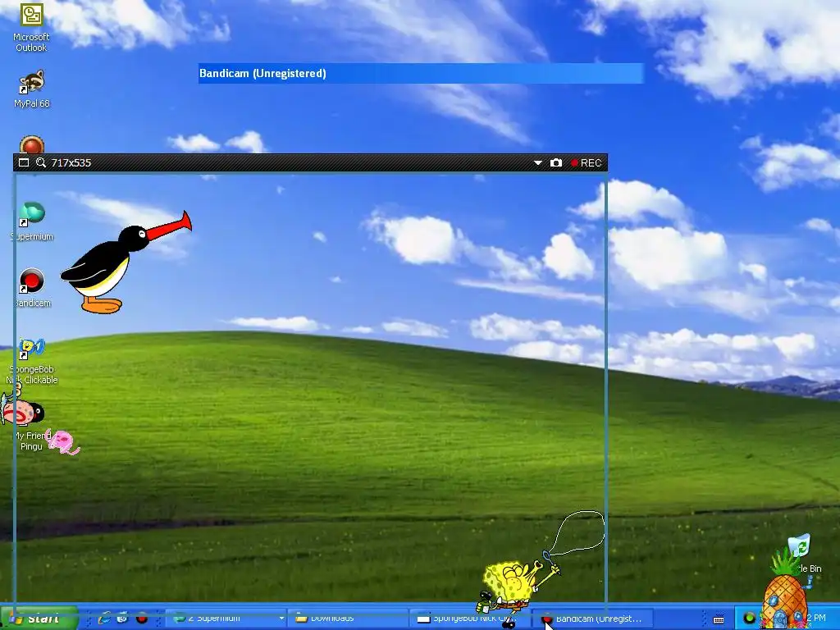Click the keyboard icon in the taskbar
Image resolution: width=840 pixels, height=630 pixels.
pyautogui.click(x=719, y=619)
